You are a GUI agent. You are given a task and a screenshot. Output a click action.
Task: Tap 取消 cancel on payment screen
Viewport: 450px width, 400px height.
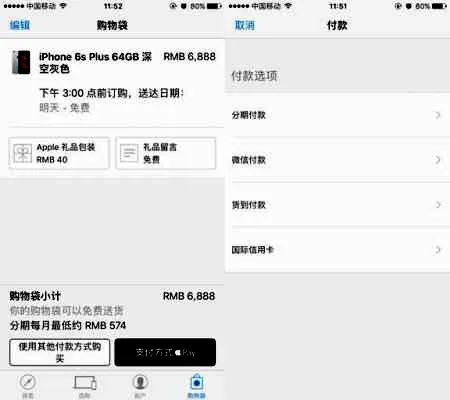click(x=245, y=25)
